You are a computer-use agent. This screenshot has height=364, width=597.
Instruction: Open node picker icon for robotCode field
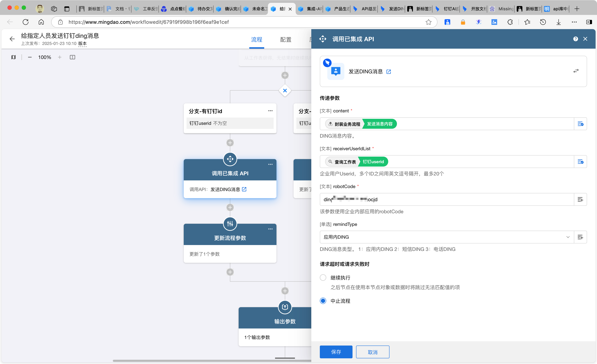pos(580,200)
